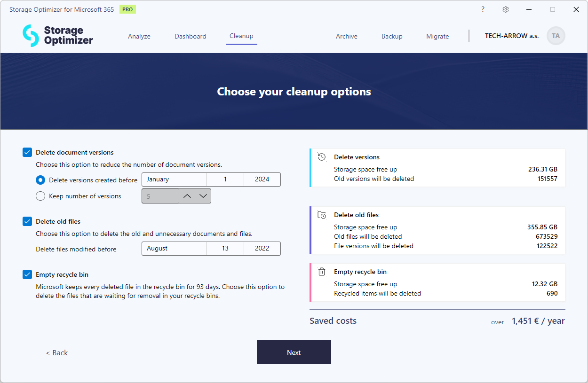Disable the Empty recycle bin option

point(27,274)
